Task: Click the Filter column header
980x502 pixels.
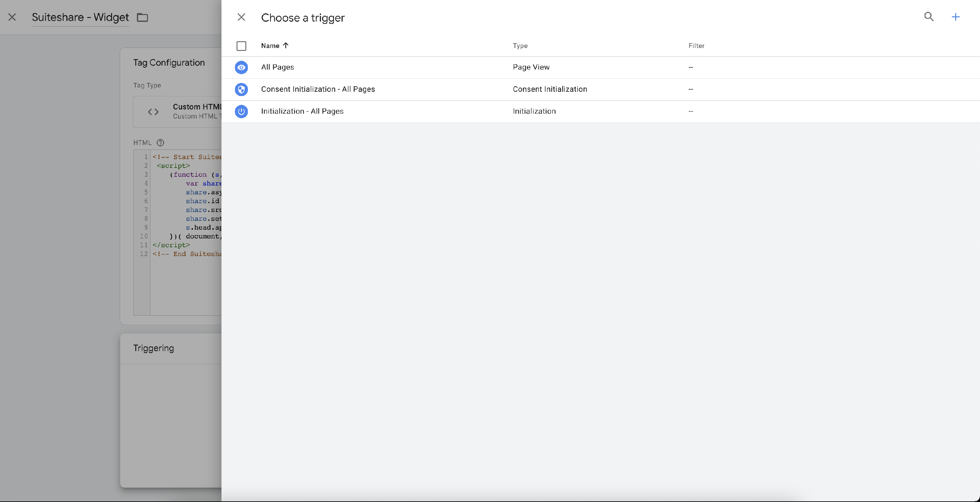Action: [696, 46]
